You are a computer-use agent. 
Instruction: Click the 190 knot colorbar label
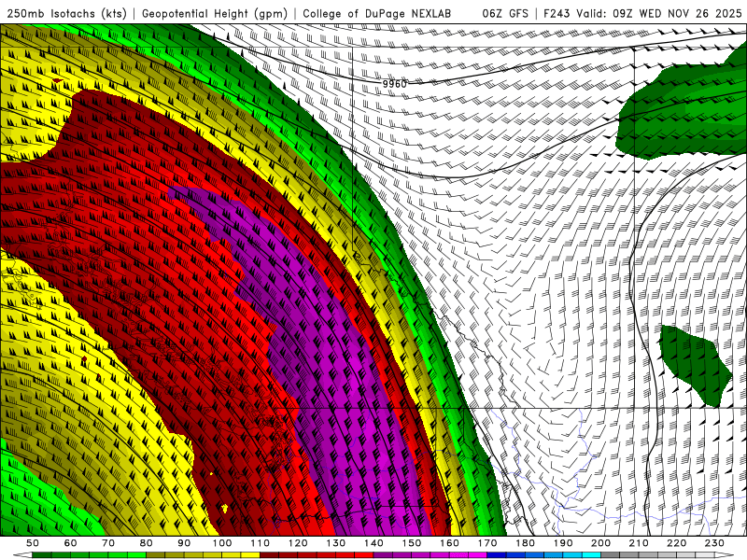pyautogui.click(x=563, y=543)
